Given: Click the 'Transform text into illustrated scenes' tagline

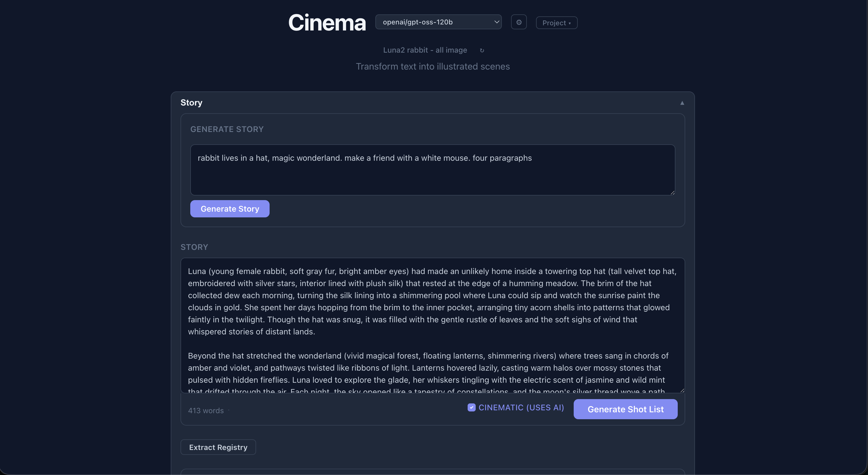Looking at the screenshot, I should pos(433,66).
